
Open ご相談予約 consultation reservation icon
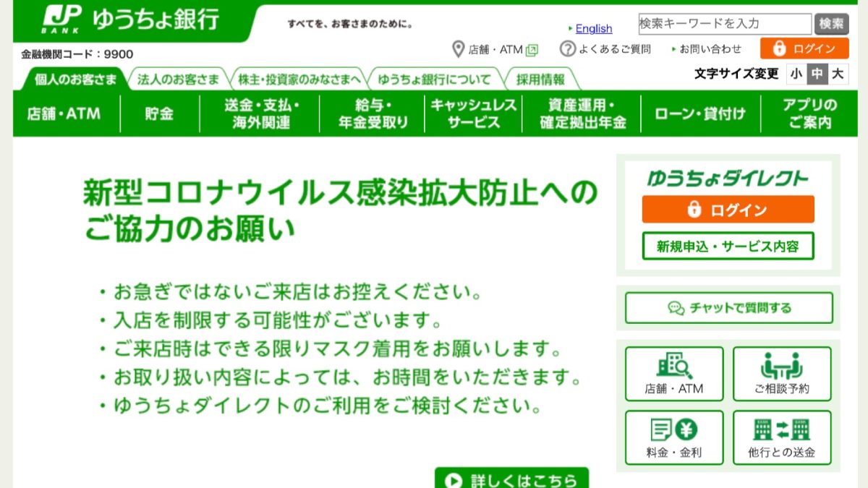pos(782,373)
